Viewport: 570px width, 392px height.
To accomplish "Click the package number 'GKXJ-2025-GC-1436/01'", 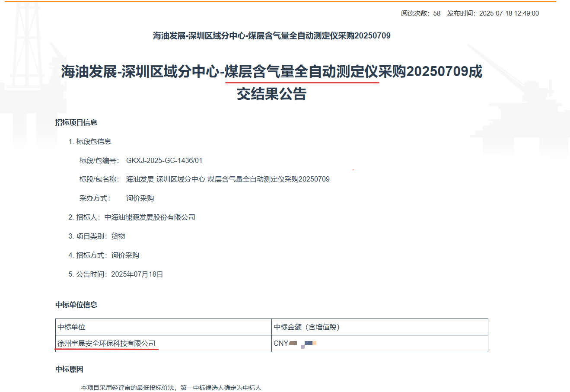I will pyautogui.click(x=164, y=160).
